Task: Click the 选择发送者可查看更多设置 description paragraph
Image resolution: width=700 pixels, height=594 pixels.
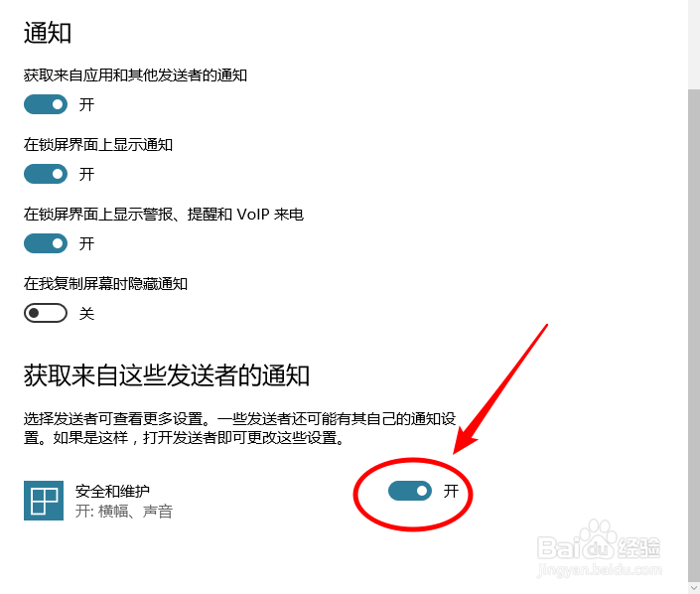Action: coord(239,428)
